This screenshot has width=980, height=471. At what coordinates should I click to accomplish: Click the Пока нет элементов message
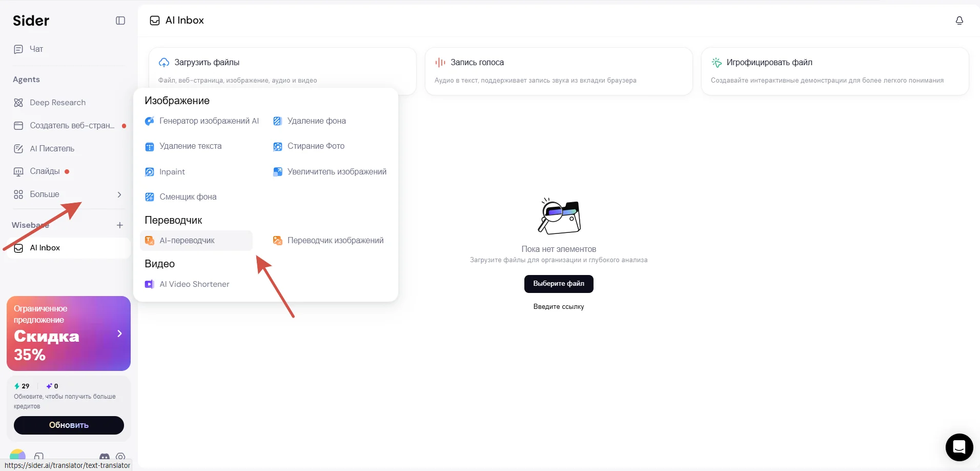559,249
